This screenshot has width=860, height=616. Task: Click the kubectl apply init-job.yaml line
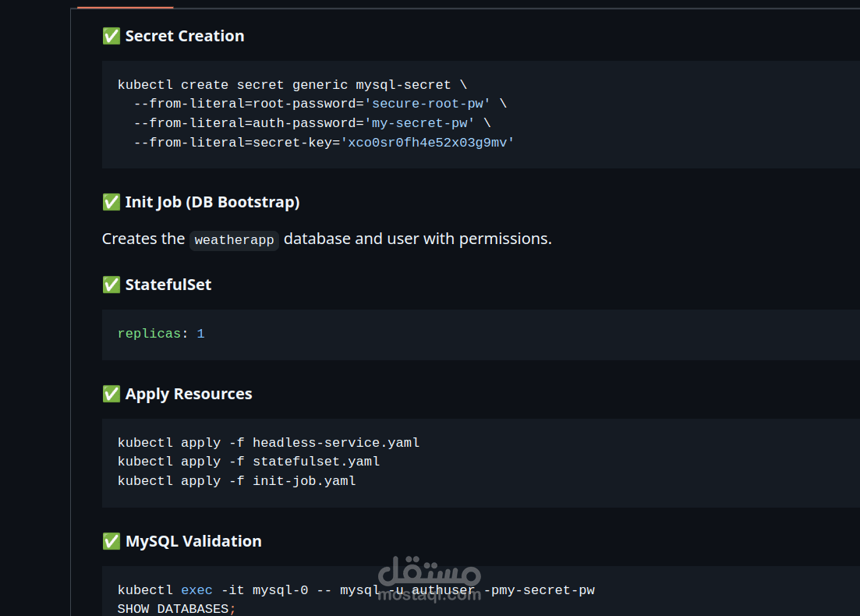236,481
